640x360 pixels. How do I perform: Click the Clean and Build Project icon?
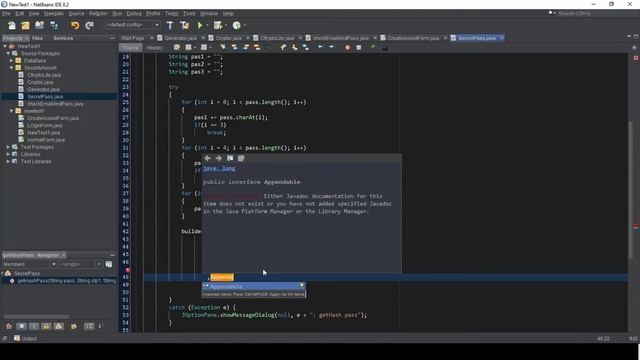click(184, 25)
